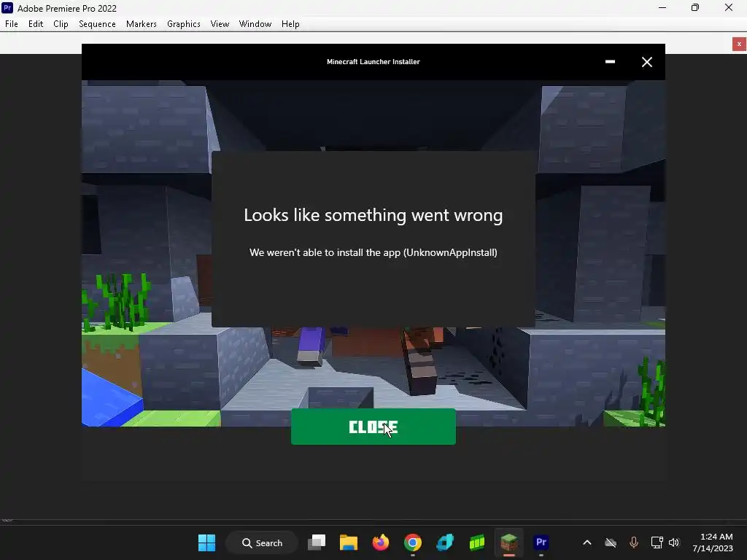
Task: Click the cloud sync tray icon
Action: point(611,542)
